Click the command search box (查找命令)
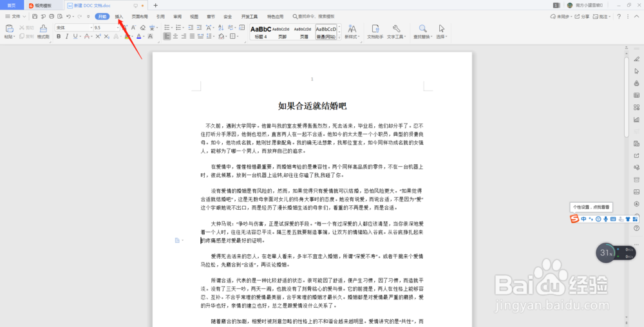The image size is (644, 327). [x=314, y=16]
